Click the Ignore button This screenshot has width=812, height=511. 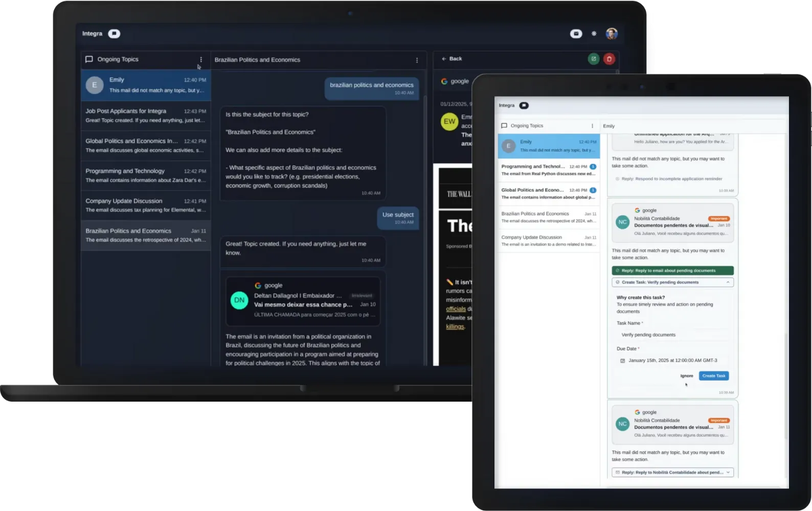point(686,376)
